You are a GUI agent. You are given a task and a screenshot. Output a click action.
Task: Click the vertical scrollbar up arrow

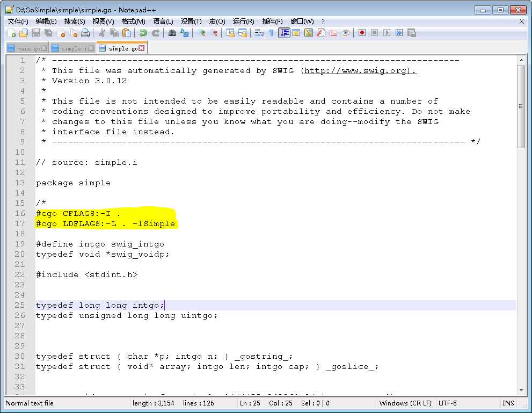521,60
